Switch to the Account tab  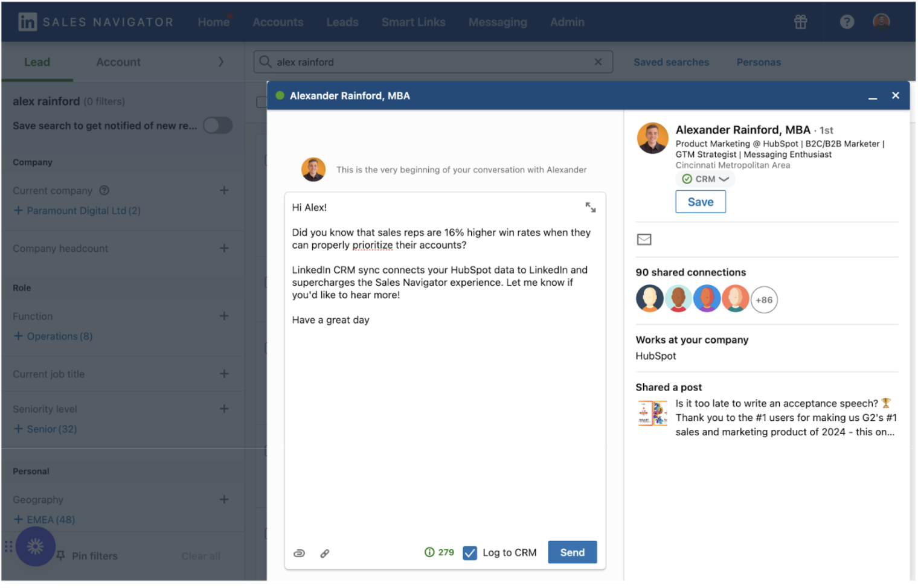point(118,62)
